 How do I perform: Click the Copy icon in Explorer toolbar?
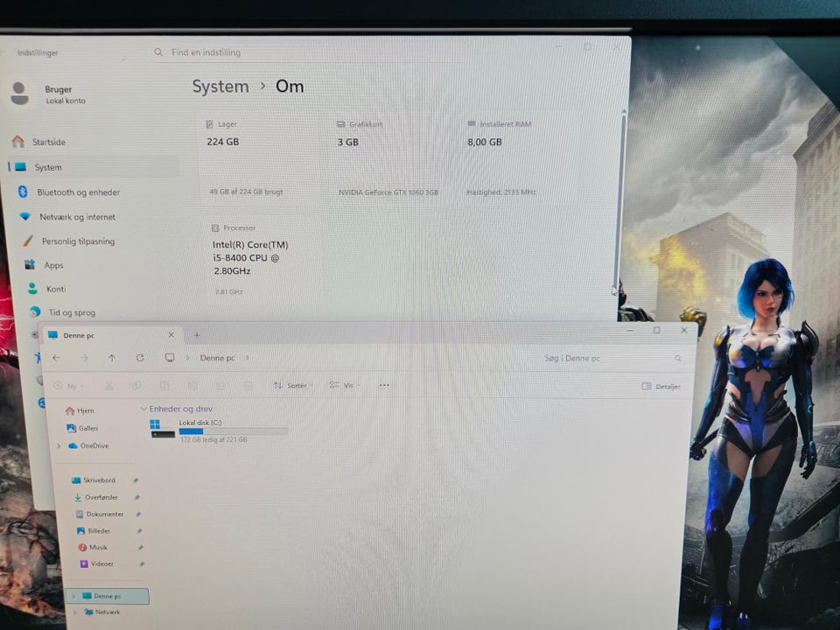click(136, 386)
